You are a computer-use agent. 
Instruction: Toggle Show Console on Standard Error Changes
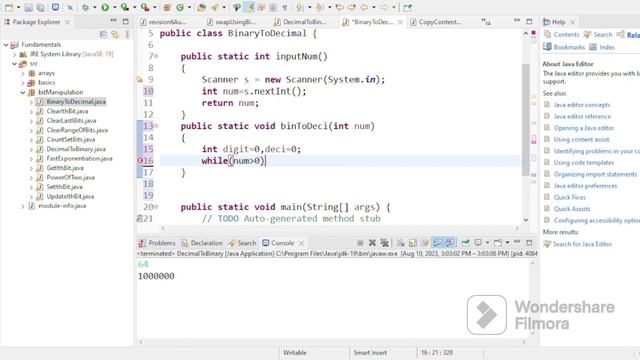[450, 243]
